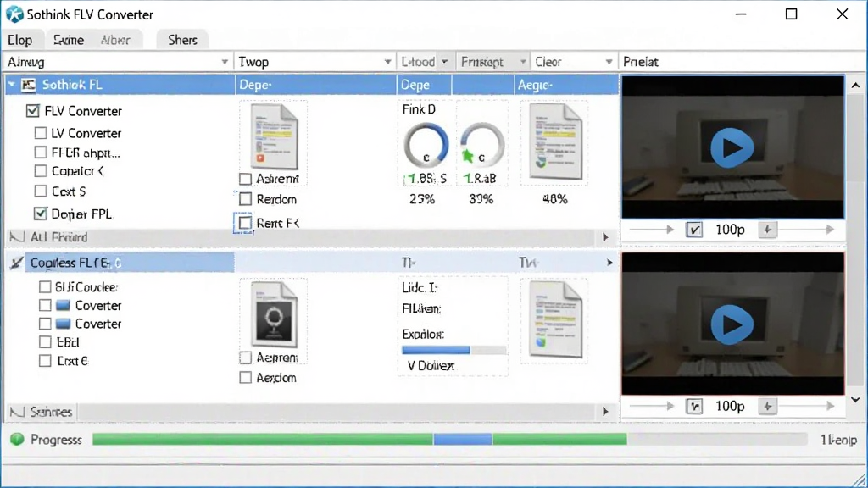
Task: Tick the Aexdom checkbox
Action: pyautogui.click(x=245, y=377)
